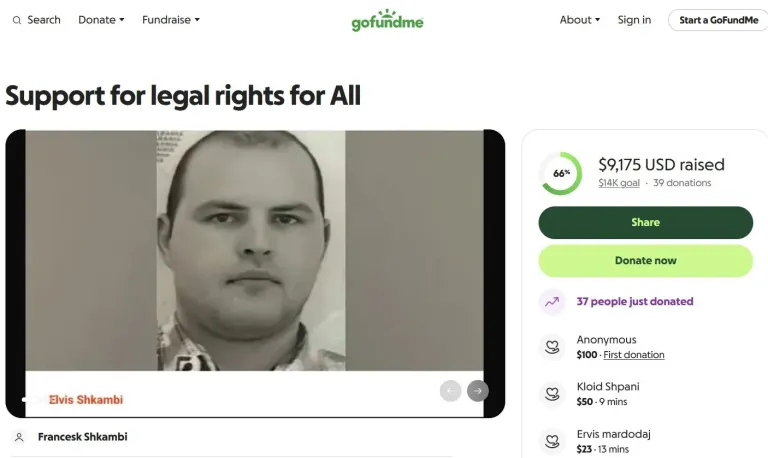
Task: Go to the next photo with the arrow
Action: coord(478,391)
